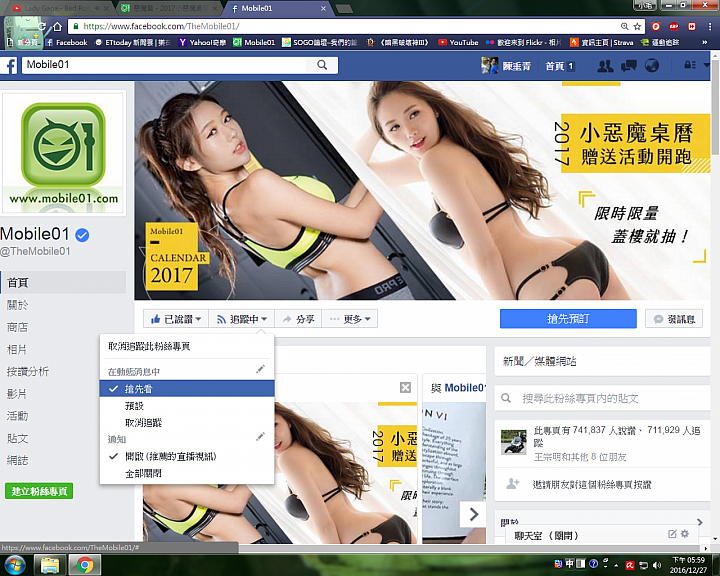Screen dimensions: 720x576
Task: Click 搜尋此粉絲專頁內的貼文 search field
Action: click(602, 398)
